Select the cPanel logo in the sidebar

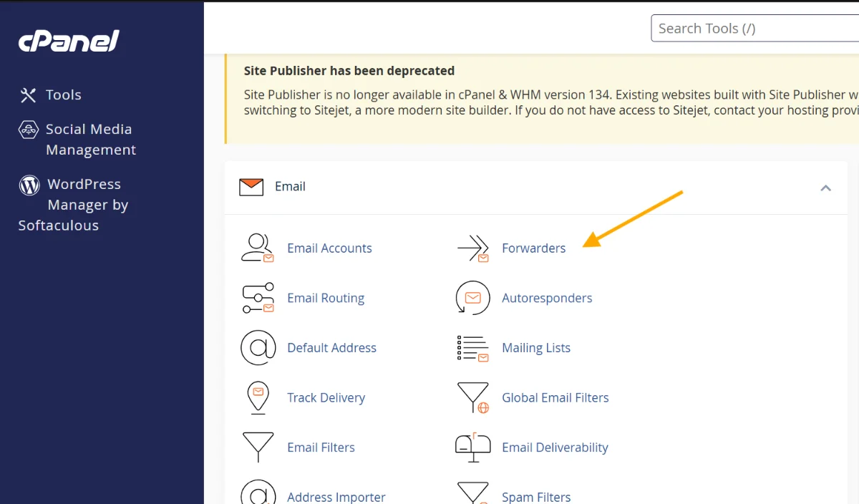coord(68,42)
